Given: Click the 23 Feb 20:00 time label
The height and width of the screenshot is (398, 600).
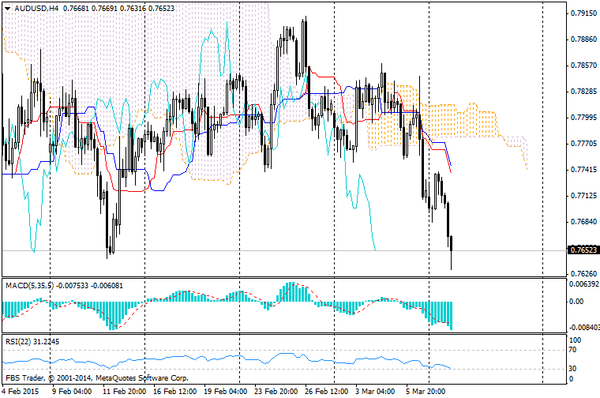Looking at the screenshot, I should coord(276,391).
